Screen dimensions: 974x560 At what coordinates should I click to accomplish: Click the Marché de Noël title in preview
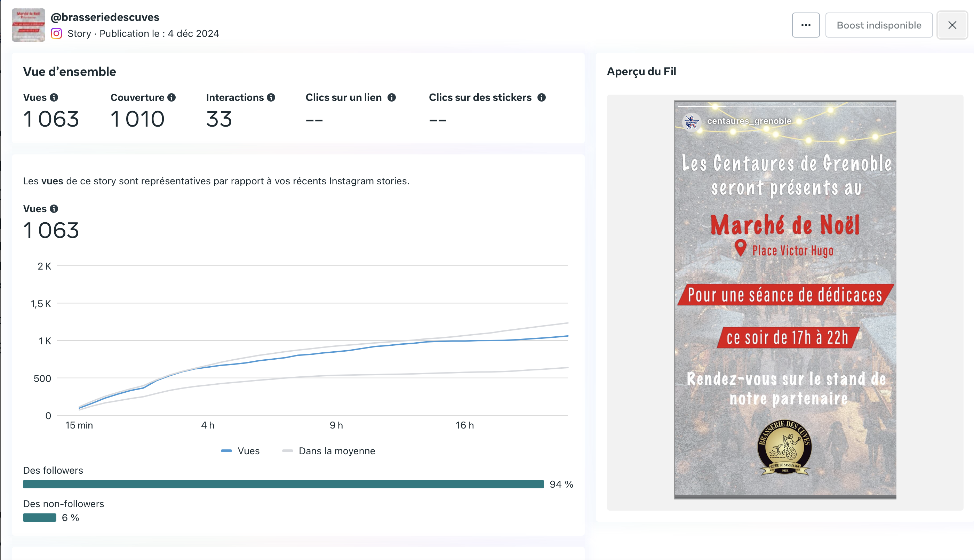click(x=785, y=225)
